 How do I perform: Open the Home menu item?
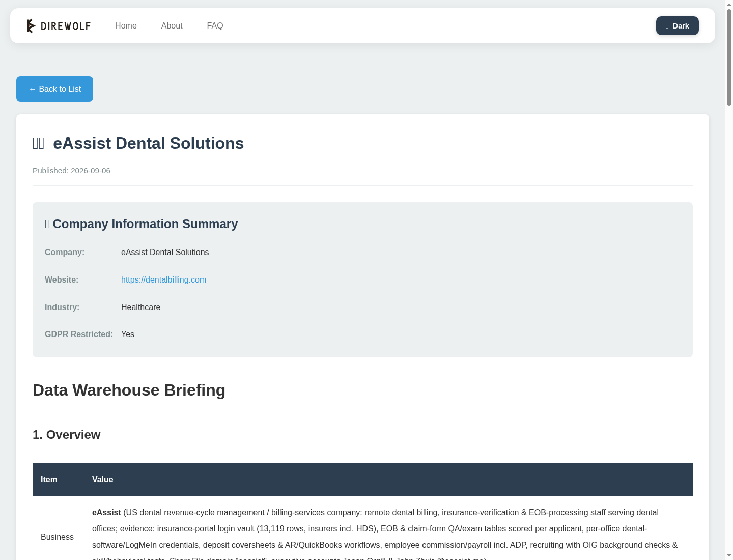click(126, 25)
